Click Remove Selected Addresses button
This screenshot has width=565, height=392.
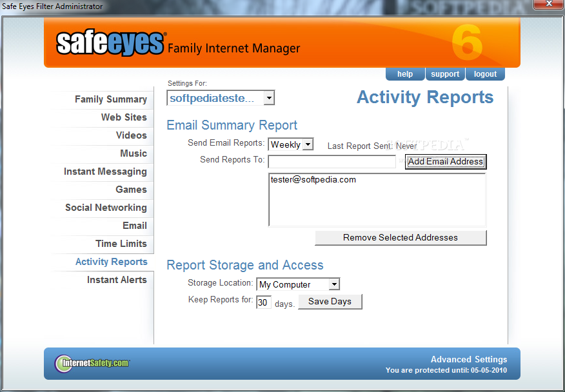click(401, 238)
